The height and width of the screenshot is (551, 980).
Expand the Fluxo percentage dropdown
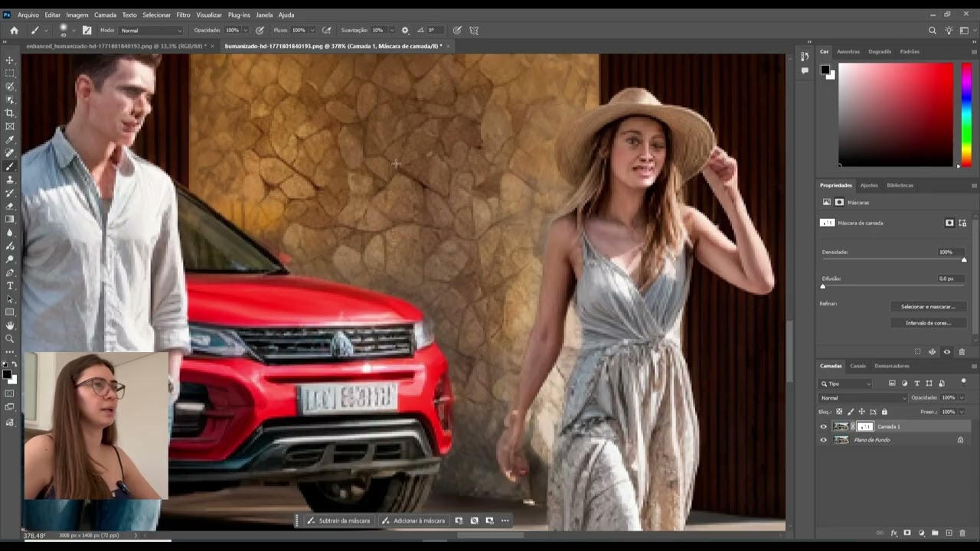(312, 31)
